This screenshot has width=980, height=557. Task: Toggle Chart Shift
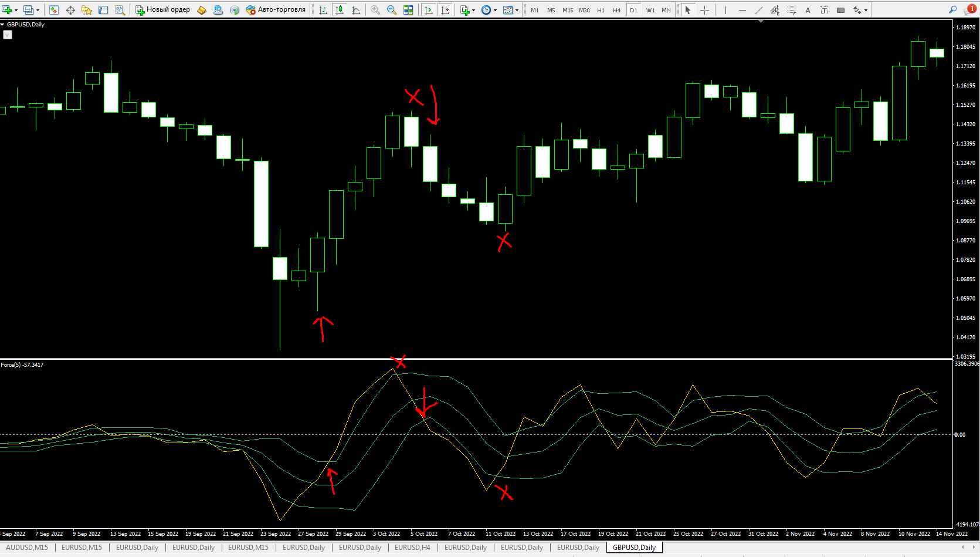pyautogui.click(x=445, y=10)
